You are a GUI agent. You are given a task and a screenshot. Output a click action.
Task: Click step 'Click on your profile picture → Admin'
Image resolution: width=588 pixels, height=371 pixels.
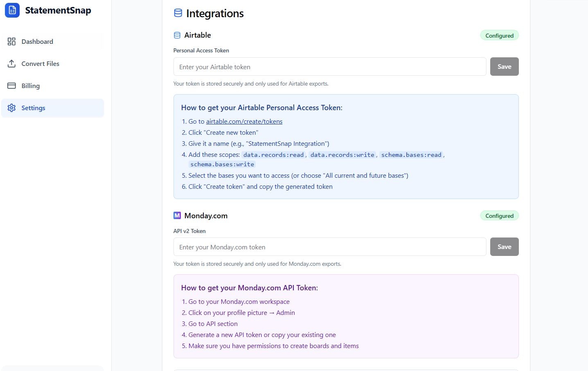point(241,313)
